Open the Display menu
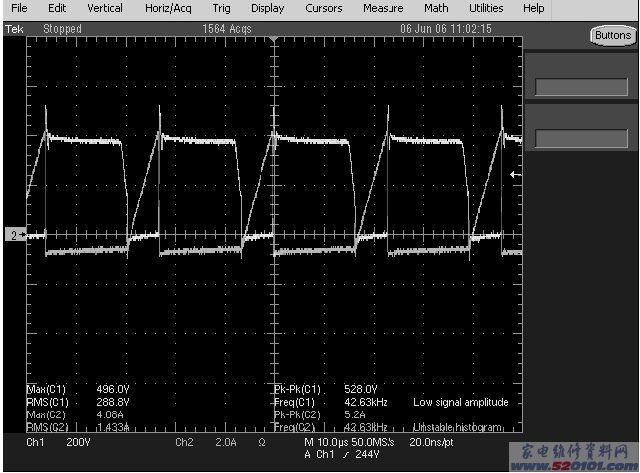The image size is (640, 473). pyautogui.click(x=267, y=8)
